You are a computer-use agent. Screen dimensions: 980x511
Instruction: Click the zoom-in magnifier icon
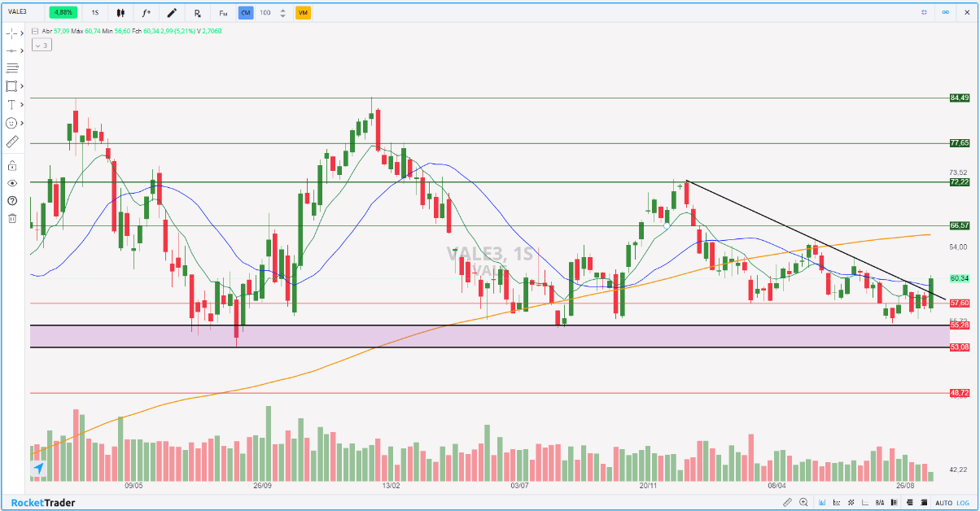click(803, 502)
